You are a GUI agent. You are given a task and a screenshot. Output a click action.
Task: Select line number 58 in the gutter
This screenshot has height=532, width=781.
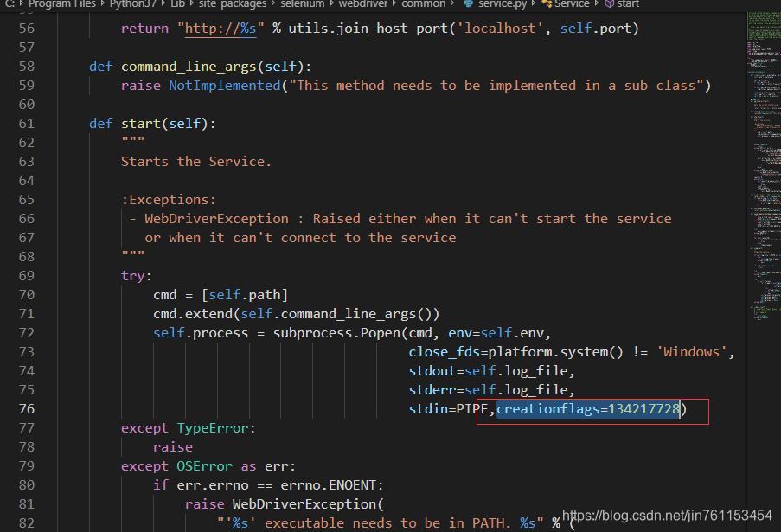click(27, 67)
